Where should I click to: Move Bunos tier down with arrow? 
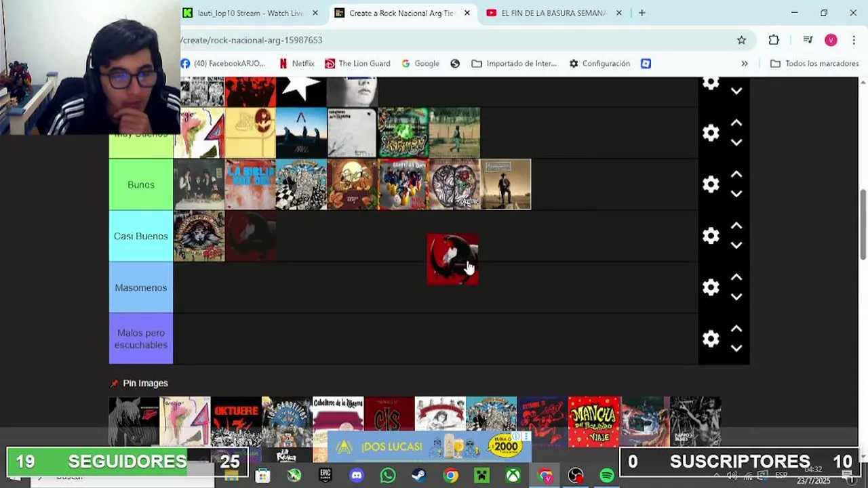(736, 194)
